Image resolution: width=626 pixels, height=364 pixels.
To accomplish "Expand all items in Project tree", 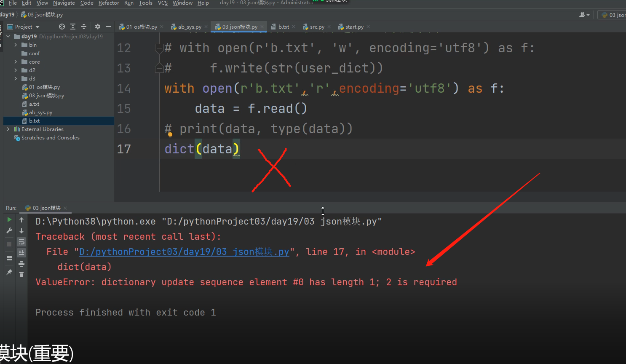I will pos(73,27).
